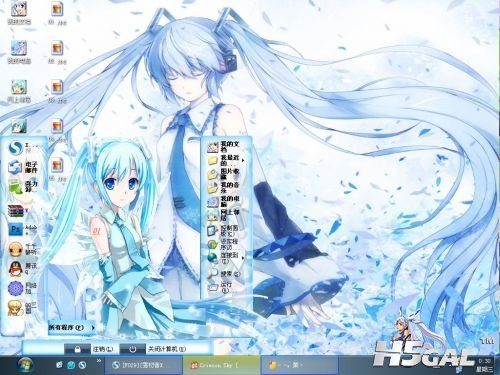Screen dimensions: 500x375
Task: Open the 运行 Run dialog entry
Action: pos(220,287)
